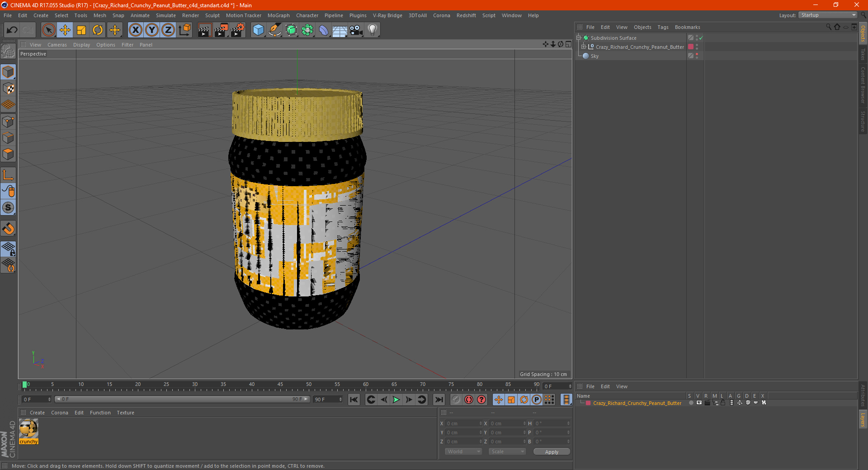
Task: Click the Enable Axis L icon
Action: 8,175
